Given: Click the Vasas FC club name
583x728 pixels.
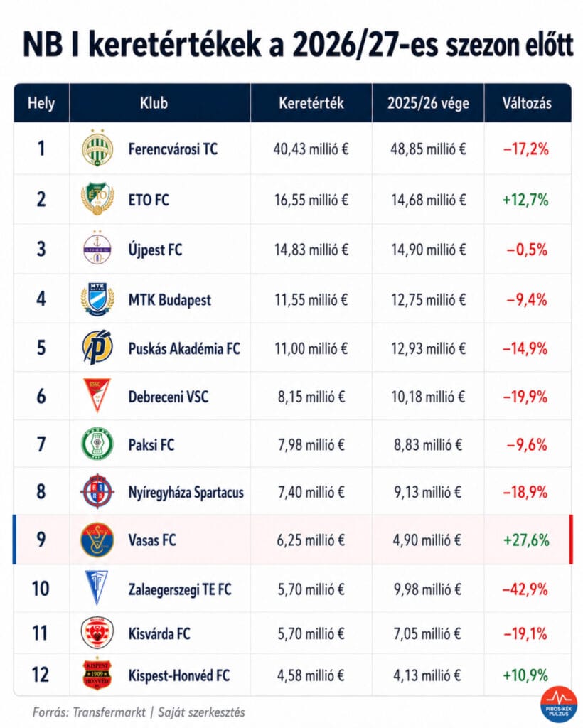Looking at the screenshot, I should click(152, 540).
